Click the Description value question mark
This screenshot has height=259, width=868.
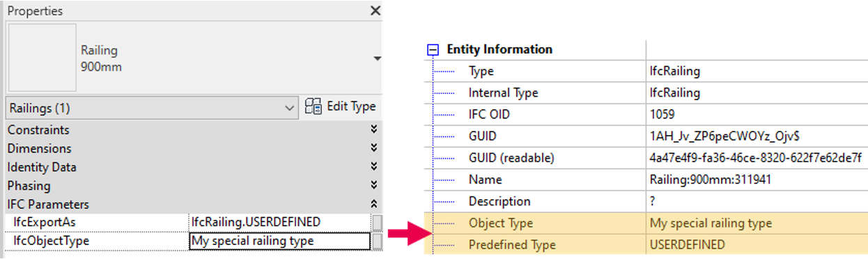[x=653, y=201]
